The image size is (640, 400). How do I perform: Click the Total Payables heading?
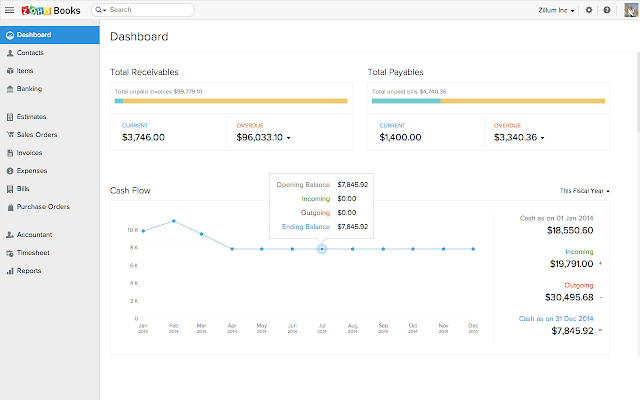point(395,72)
